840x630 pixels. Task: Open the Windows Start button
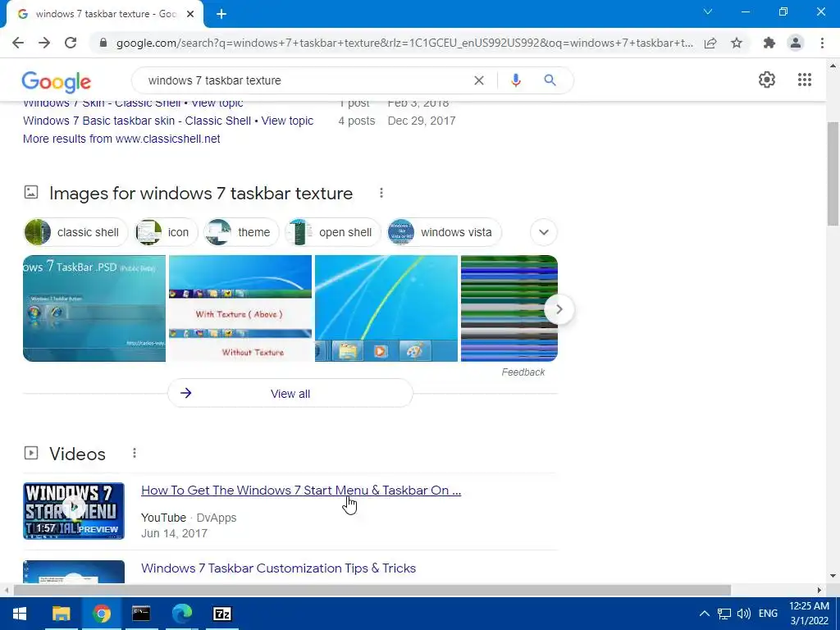[20, 614]
